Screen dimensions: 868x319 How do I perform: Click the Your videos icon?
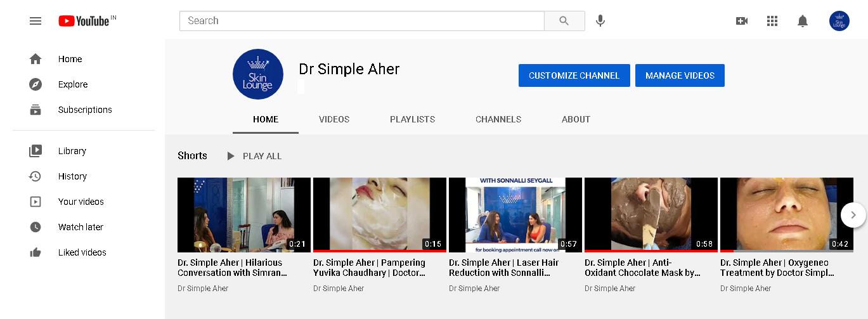(x=36, y=202)
